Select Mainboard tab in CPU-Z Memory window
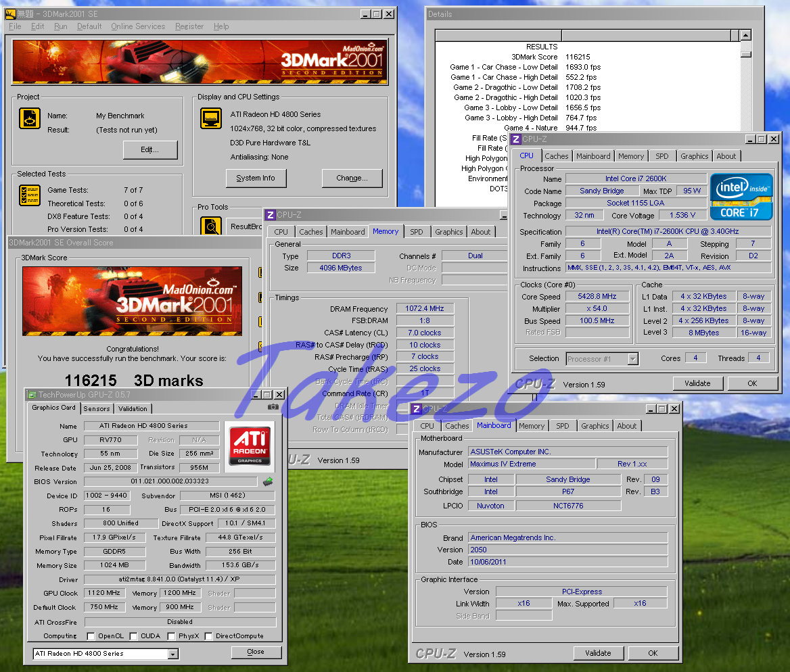790x672 pixels. 348,232
